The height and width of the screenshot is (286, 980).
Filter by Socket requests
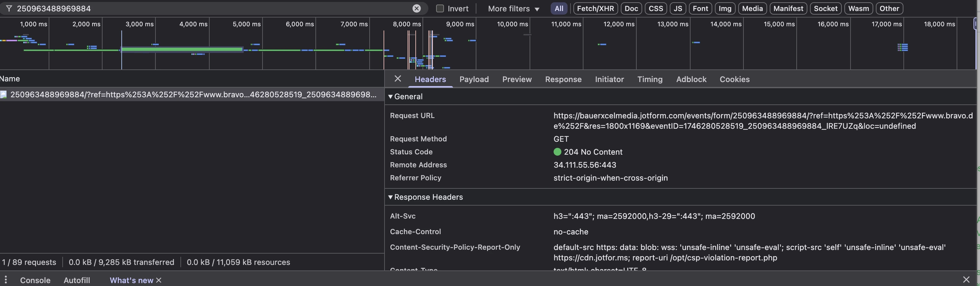(x=825, y=8)
